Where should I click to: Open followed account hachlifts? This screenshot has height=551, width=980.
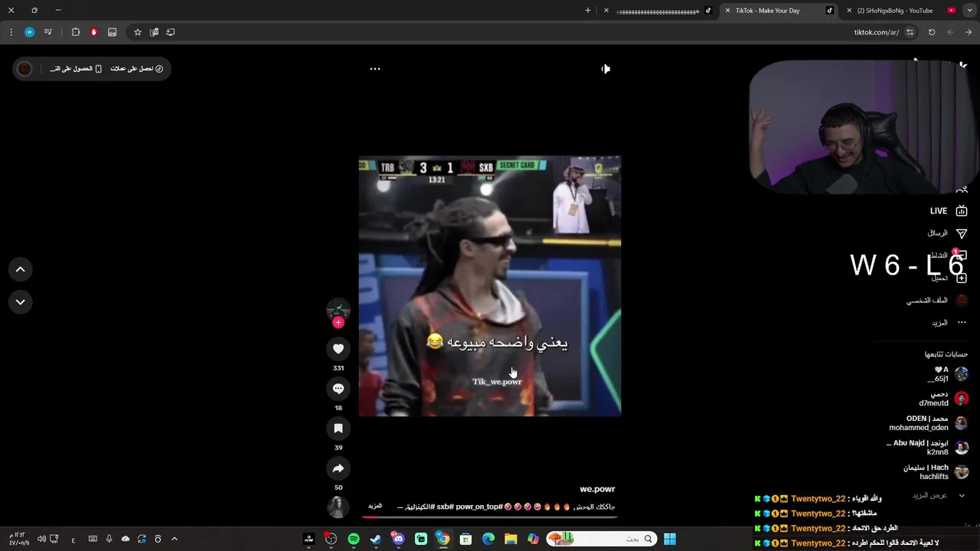pos(936,472)
